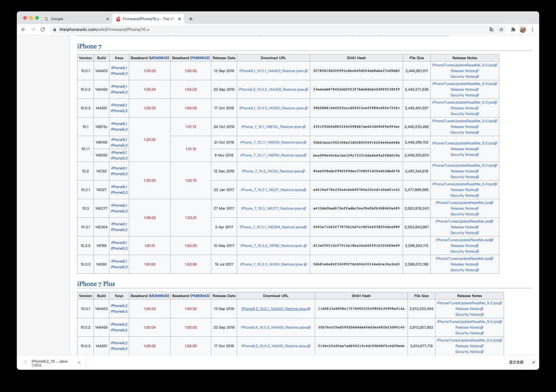Open Release Notes for iPhone 7 Plus 10.0.1
556x392 pixels.
469,309
